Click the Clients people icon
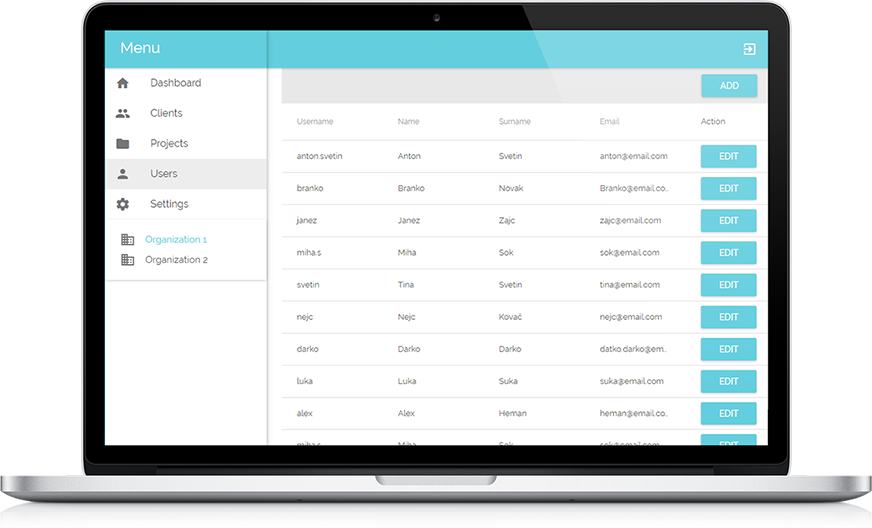 (123, 113)
